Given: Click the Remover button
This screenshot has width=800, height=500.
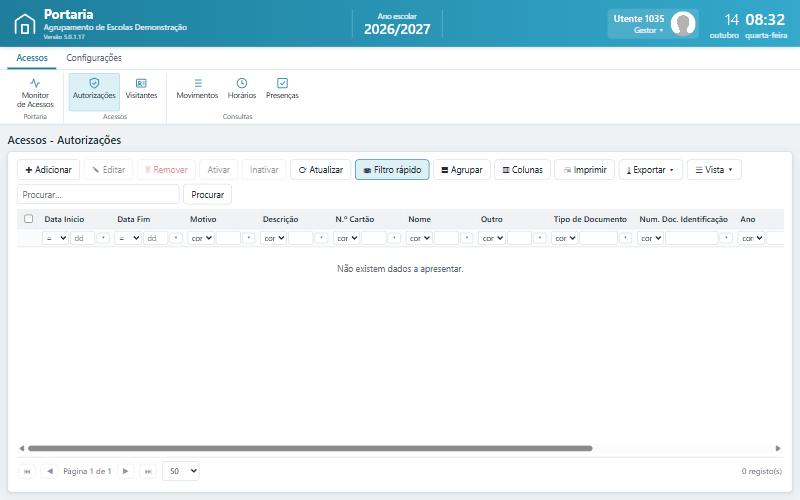Looking at the screenshot, I should point(166,169).
